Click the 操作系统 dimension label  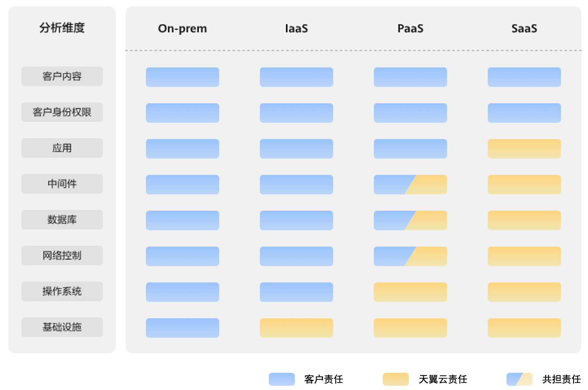coord(62,291)
